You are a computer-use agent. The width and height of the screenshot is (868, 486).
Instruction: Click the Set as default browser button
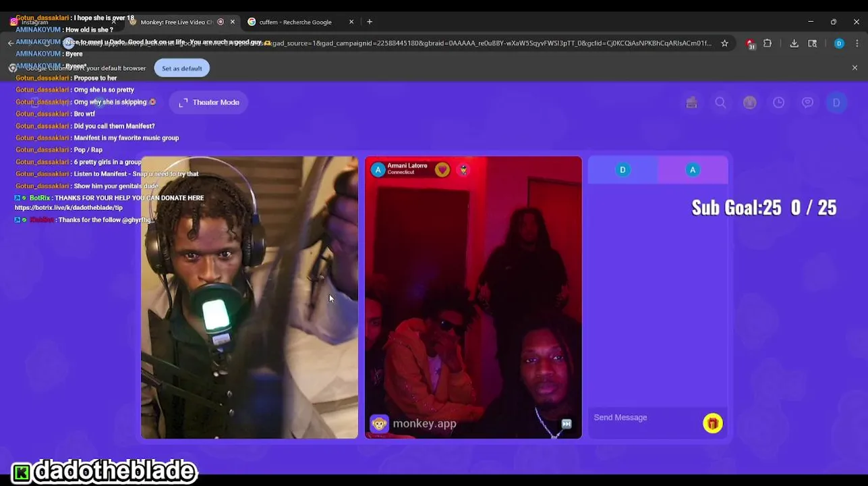181,68
